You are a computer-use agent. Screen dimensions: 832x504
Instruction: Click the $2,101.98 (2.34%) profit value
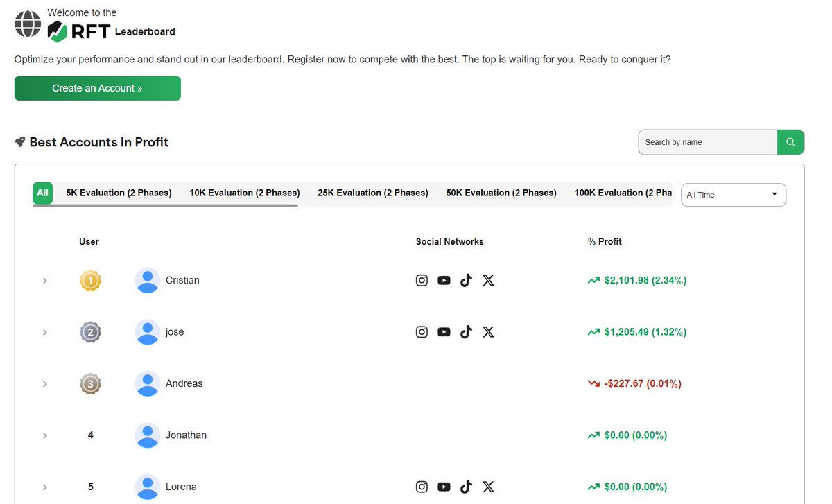tap(645, 280)
